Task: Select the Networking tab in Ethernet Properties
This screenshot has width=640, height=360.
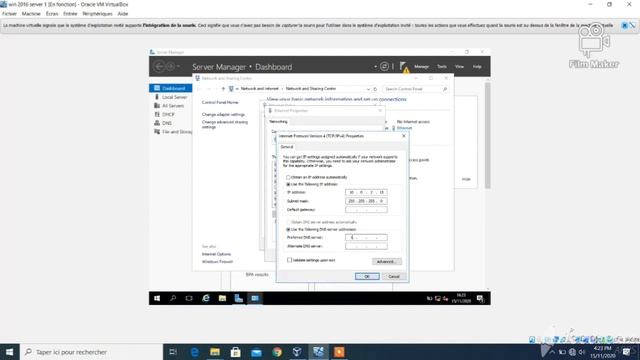Action: pyautogui.click(x=278, y=122)
